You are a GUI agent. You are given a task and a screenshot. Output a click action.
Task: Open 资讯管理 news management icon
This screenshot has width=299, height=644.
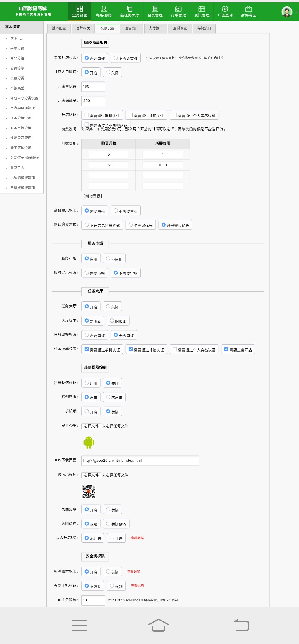point(202,9)
